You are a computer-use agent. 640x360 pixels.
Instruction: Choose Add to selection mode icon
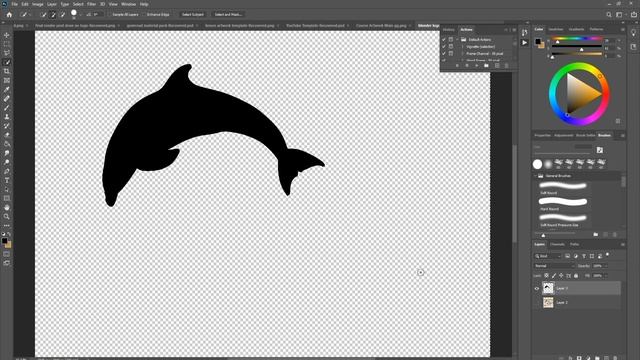pos(53,15)
